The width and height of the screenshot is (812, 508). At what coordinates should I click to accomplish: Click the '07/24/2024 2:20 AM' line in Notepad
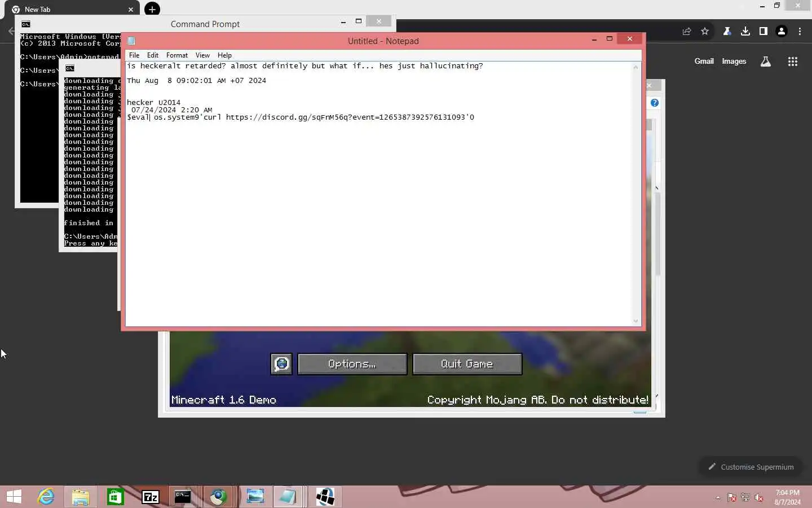171,110
